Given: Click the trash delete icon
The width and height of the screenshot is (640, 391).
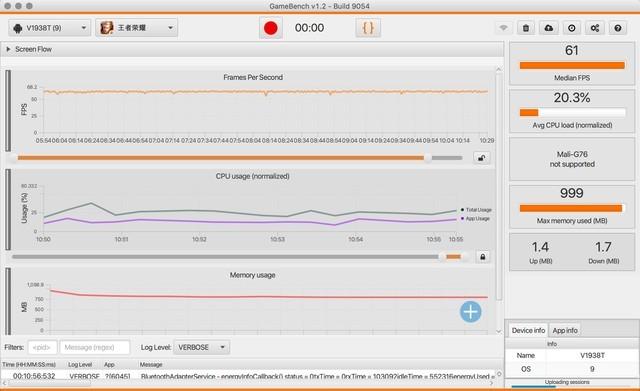Looking at the screenshot, I should point(526,28).
